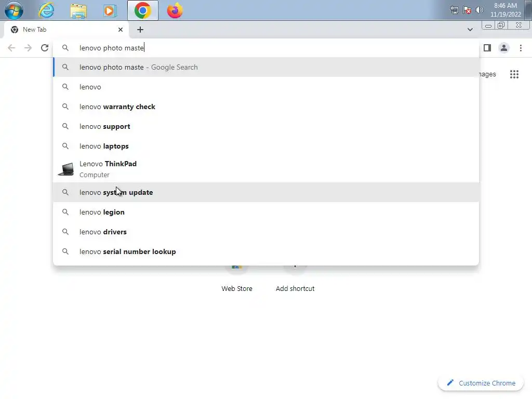Click into the address bar text field
The width and height of the screenshot is (532, 399).
tap(266, 48)
